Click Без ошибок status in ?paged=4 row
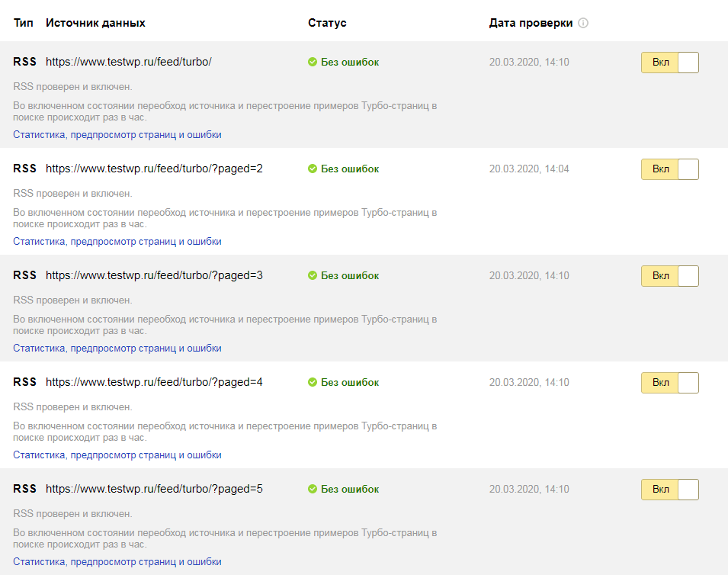728x575 pixels. 350,382
